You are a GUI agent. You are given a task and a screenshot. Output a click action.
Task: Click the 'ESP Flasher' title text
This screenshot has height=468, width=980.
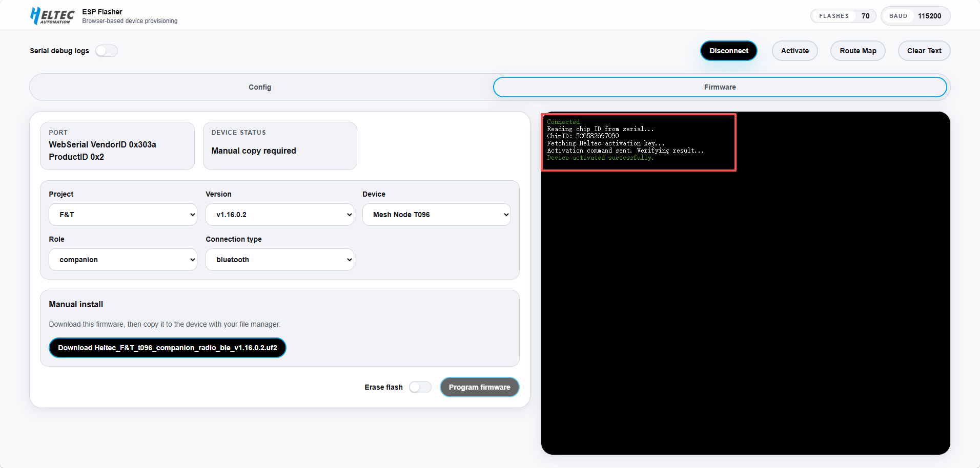tap(102, 12)
